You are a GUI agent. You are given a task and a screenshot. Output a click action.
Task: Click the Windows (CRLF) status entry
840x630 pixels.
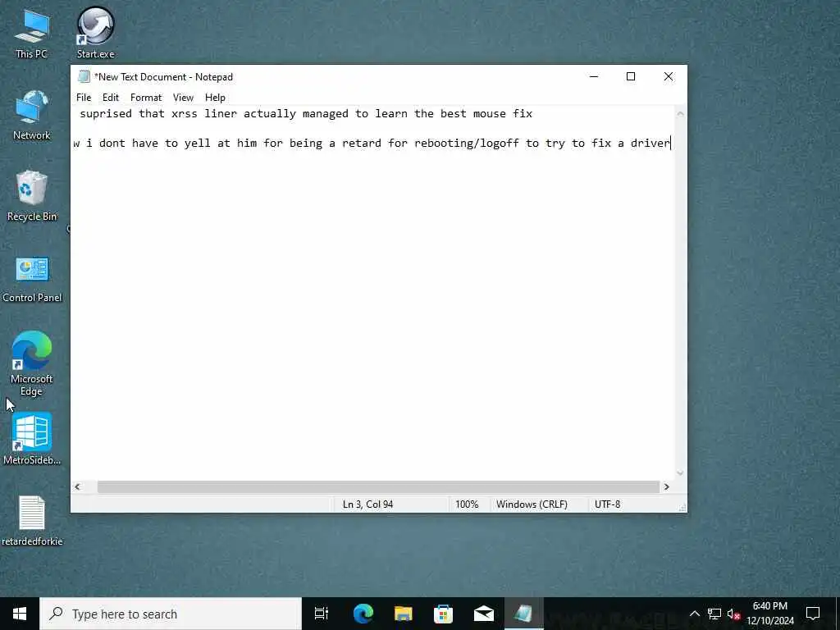click(x=532, y=504)
